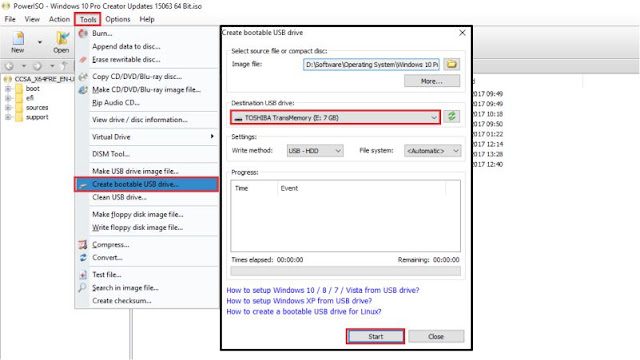
Task: Click the green refresh USB drives icon
Action: (x=451, y=117)
